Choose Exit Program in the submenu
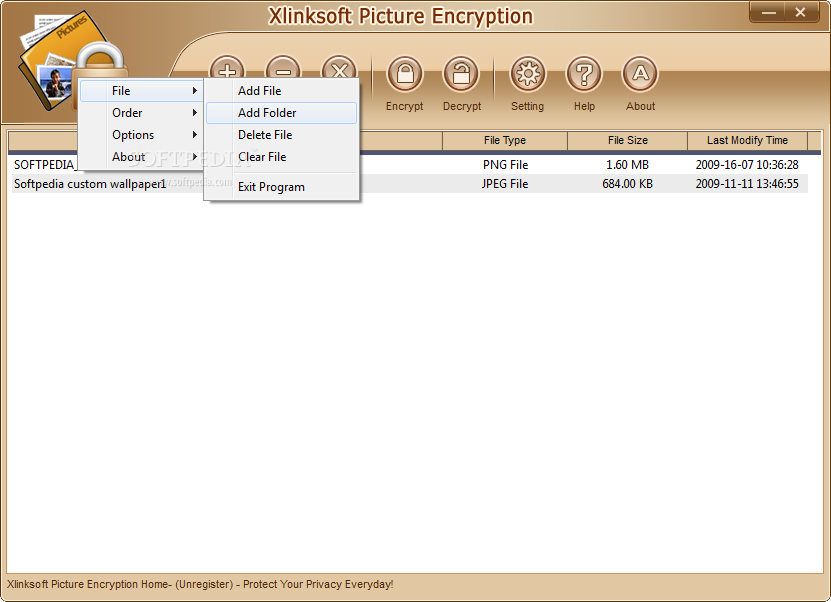This screenshot has height=602, width=831. coord(281,187)
